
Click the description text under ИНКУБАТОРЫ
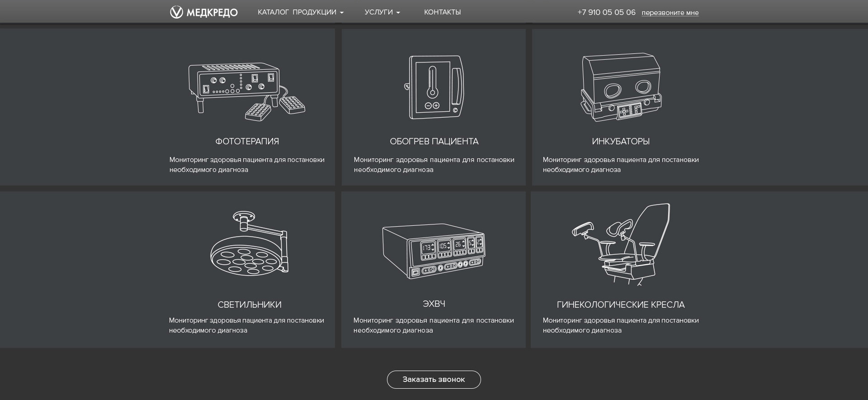pyautogui.click(x=620, y=165)
